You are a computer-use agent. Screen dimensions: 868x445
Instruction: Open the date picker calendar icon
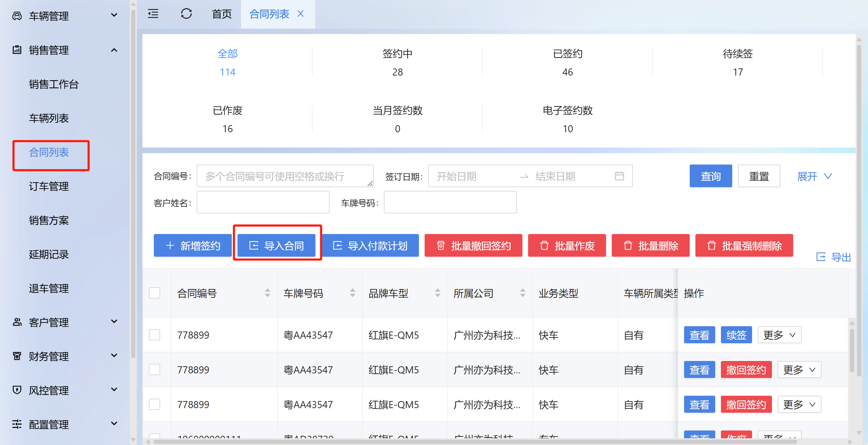coord(619,176)
